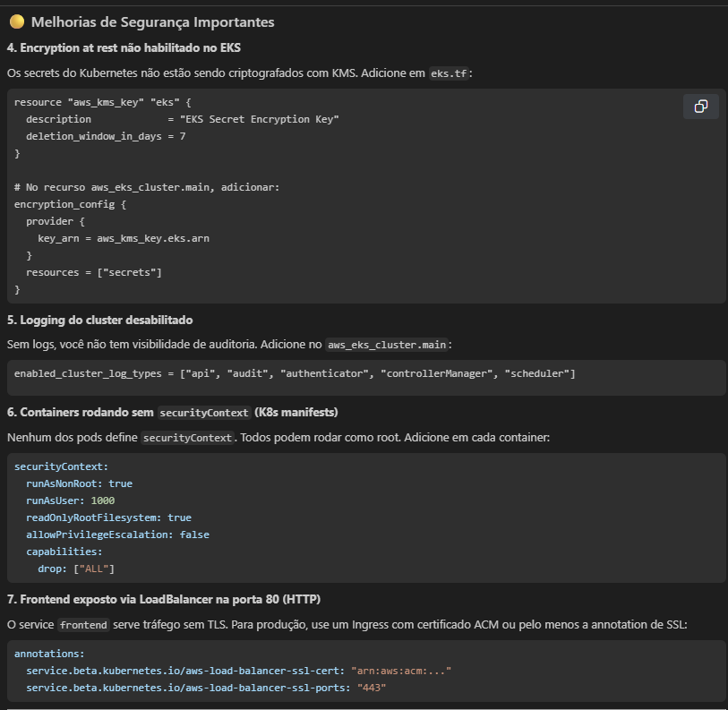Click the 'drop: ["ALL"]' capabilities line
Image resolution: width=728 pixels, height=710 pixels.
coord(76,569)
